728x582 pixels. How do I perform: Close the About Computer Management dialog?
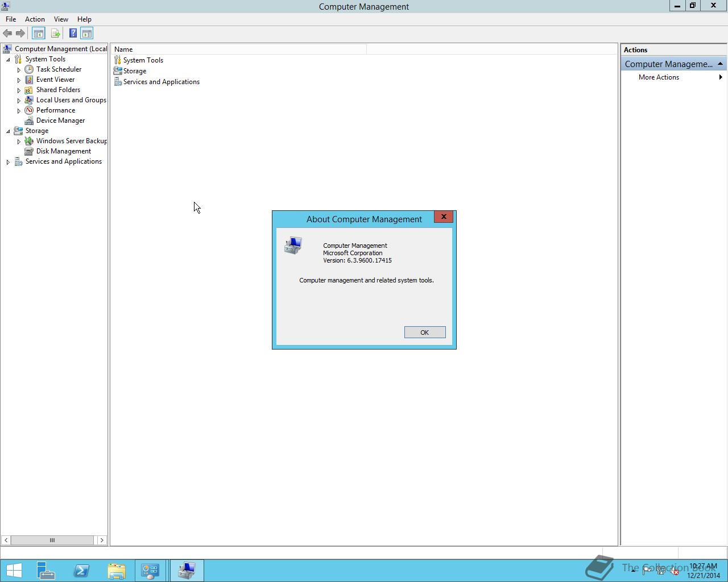pos(444,217)
